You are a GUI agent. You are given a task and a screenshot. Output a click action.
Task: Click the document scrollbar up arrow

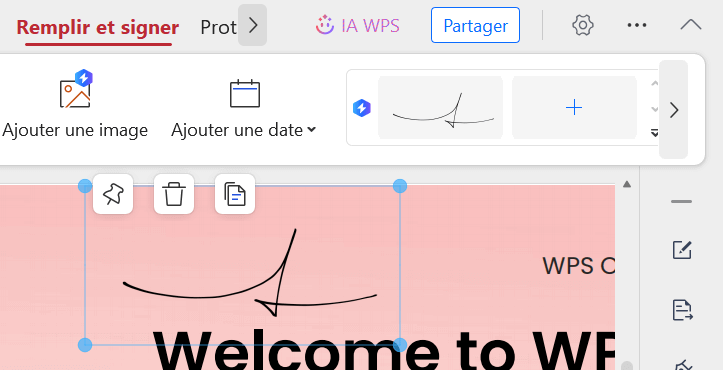click(x=627, y=185)
